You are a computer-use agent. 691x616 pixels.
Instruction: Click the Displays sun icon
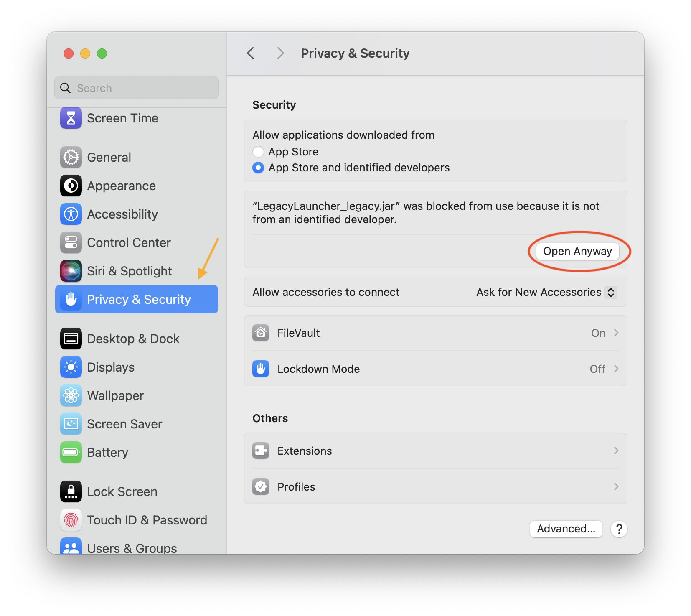[x=71, y=367]
